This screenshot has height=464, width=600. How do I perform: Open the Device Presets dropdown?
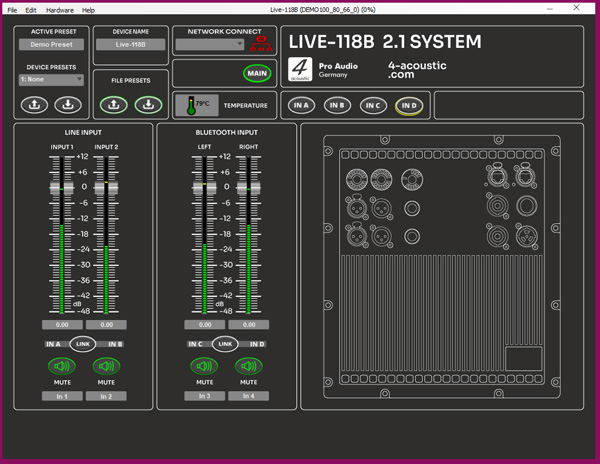pos(51,80)
